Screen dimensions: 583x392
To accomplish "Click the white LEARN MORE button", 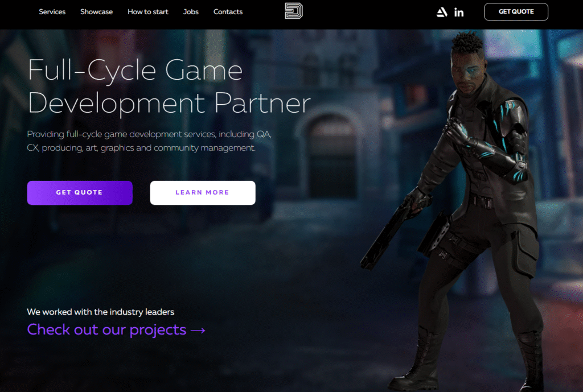I will [203, 192].
